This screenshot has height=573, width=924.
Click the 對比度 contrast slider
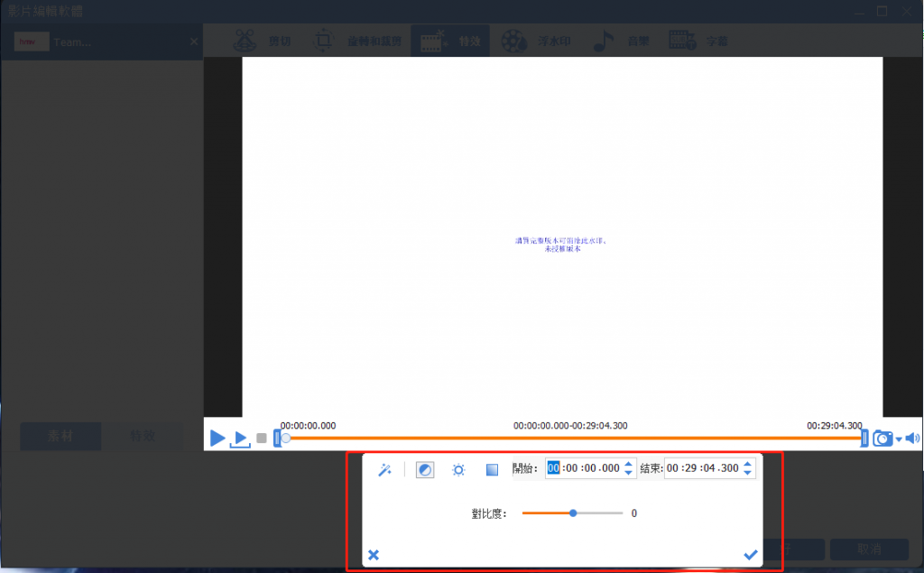pyautogui.click(x=572, y=513)
